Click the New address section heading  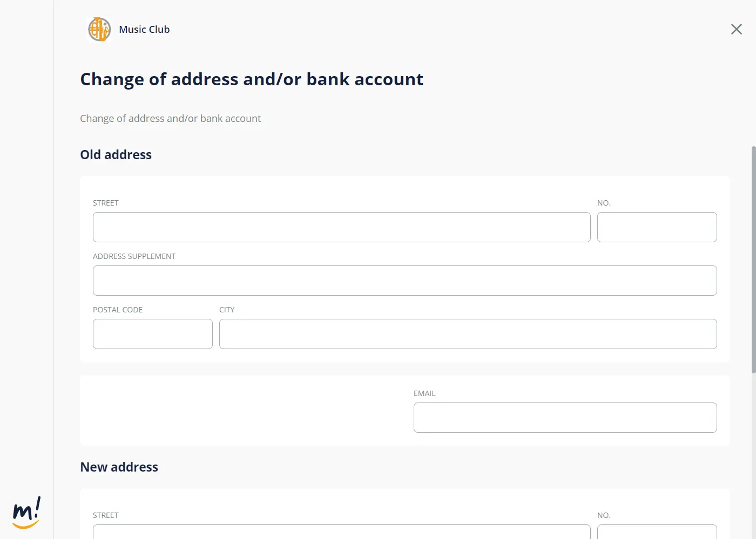[119, 467]
